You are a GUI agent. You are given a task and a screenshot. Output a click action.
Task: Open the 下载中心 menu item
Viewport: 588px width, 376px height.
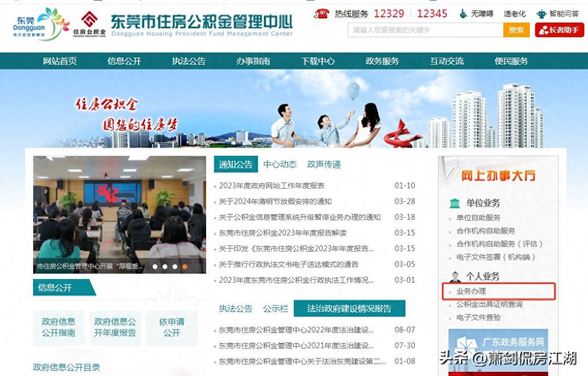click(x=319, y=61)
